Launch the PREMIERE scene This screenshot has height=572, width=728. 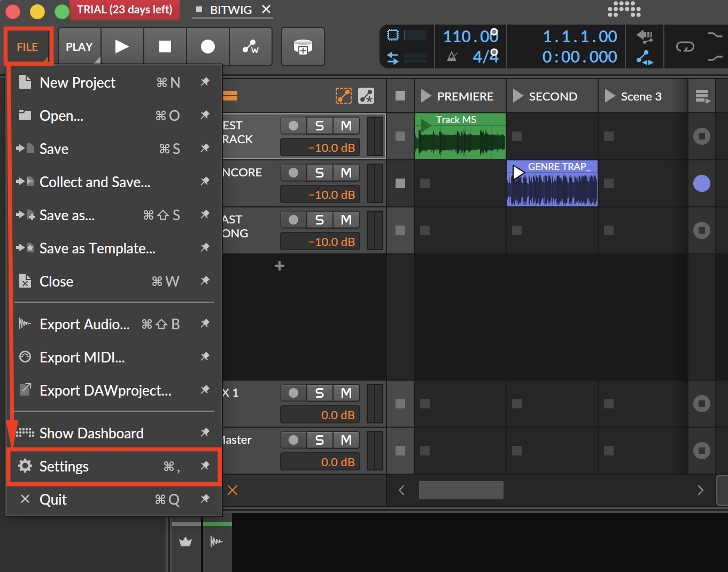[426, 96]
